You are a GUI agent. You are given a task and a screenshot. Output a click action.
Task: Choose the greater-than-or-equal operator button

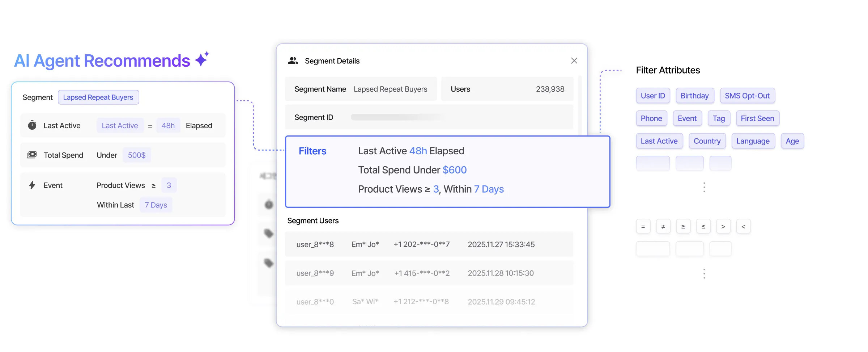683,227
